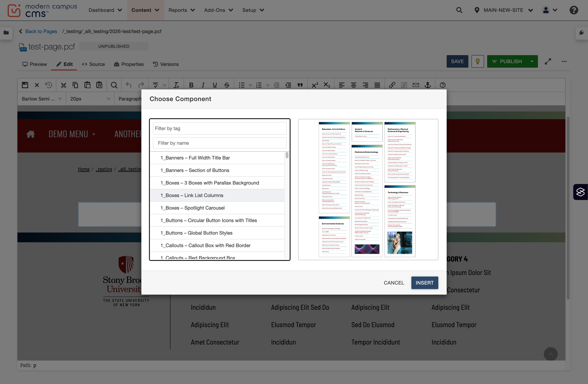The height and width of the screenshot is (384, 588).
Task: Toggle Italic formatting
Action: 203,85
